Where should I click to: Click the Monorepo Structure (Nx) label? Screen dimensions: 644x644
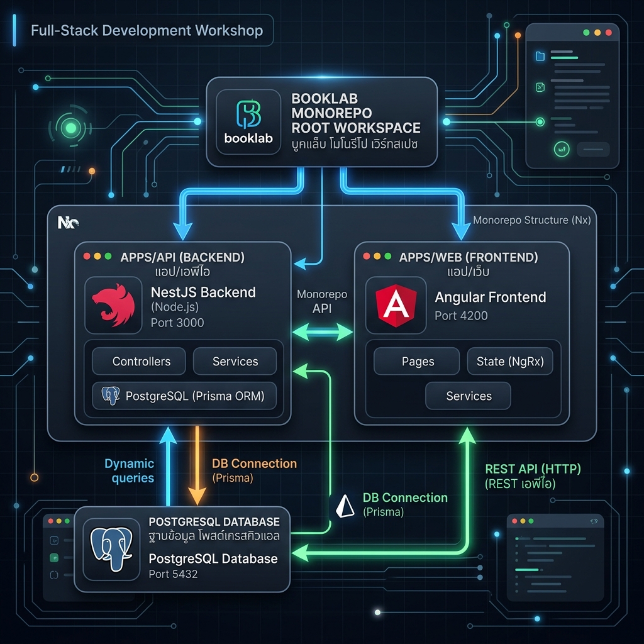[532, 220]
